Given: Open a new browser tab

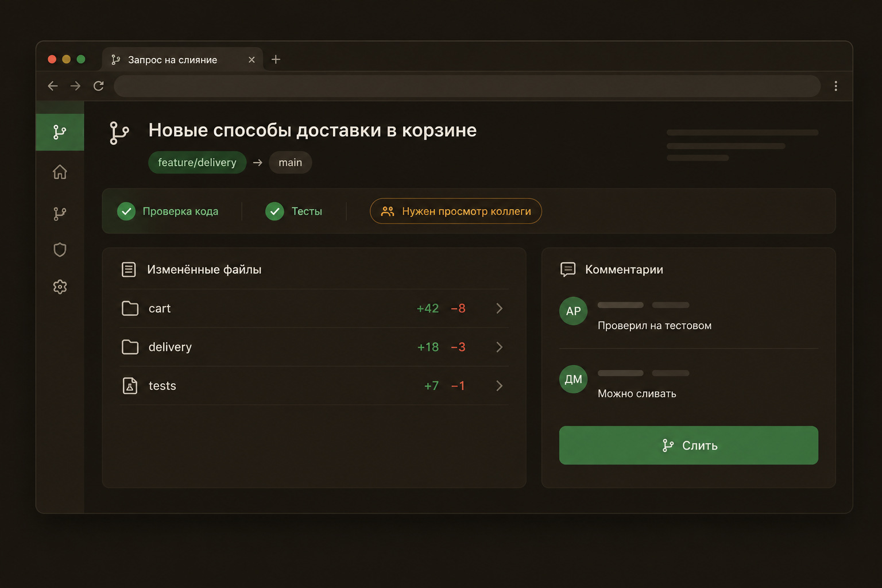Looking at the screenshot, I should [276, 59].
